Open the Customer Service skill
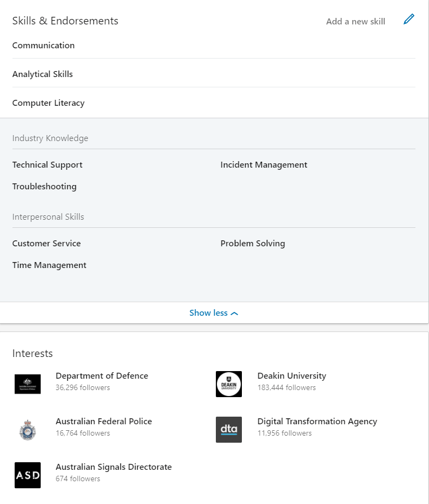 pyautogui.click(x=47, y=244)
